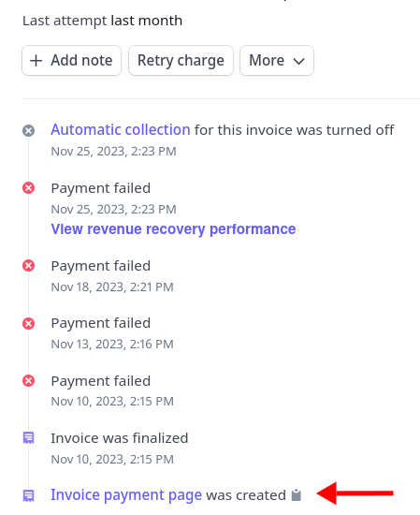Click receipt icon beside Invoice payment page
The width and height of the screenshot is (420, 515).
coord(29,495)
